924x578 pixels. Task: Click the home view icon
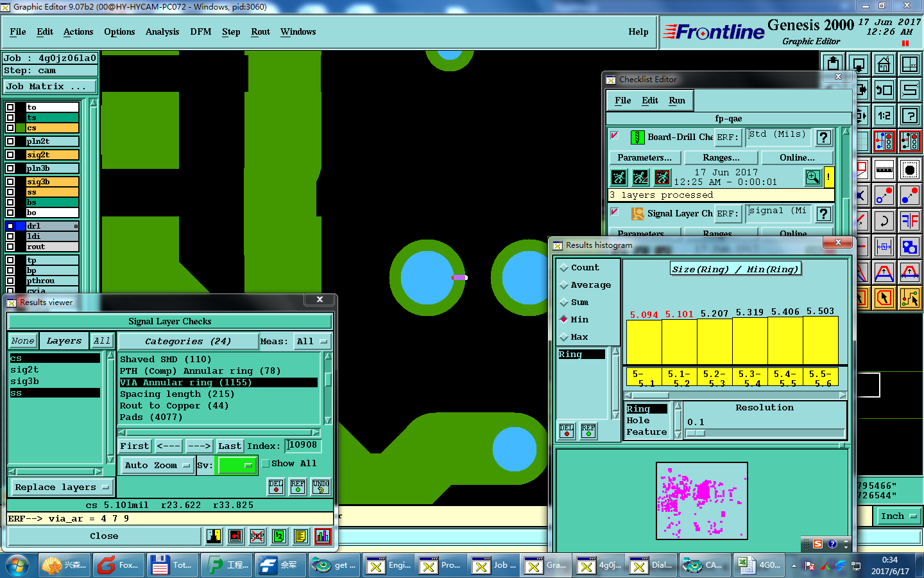coord(884,64)
